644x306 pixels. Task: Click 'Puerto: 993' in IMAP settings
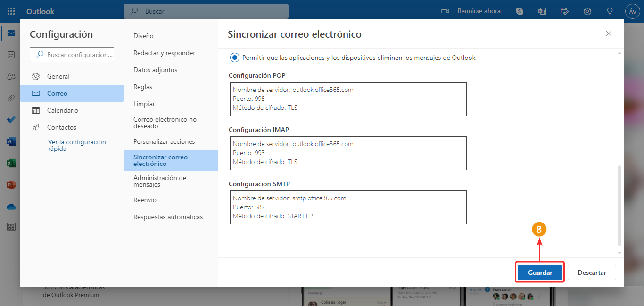click(249, 153)
